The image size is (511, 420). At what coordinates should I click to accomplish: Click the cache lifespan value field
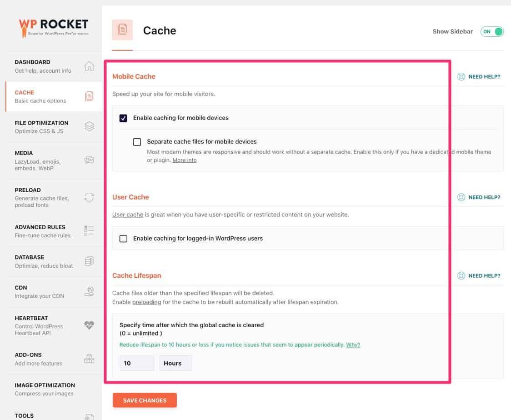tap(136, 363)
